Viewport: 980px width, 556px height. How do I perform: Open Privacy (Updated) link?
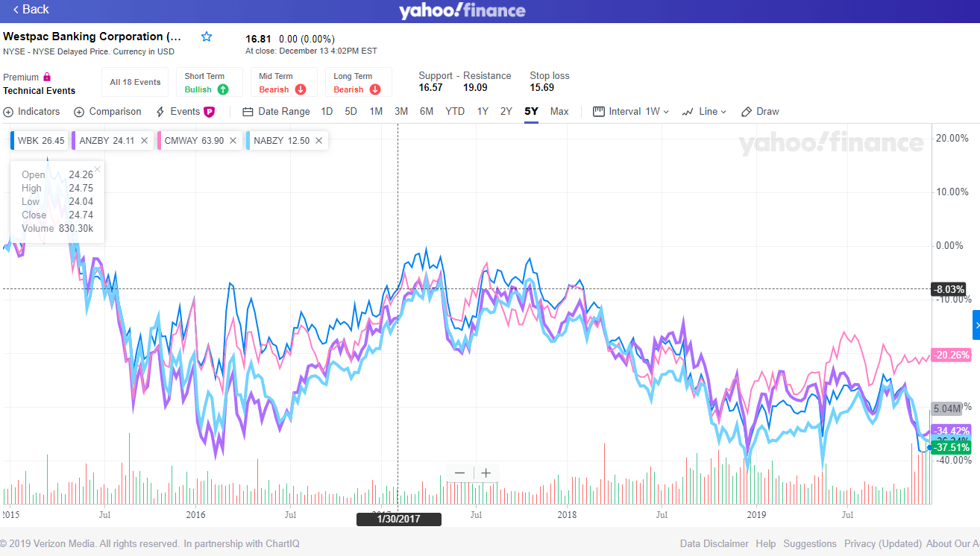(882, 544)
